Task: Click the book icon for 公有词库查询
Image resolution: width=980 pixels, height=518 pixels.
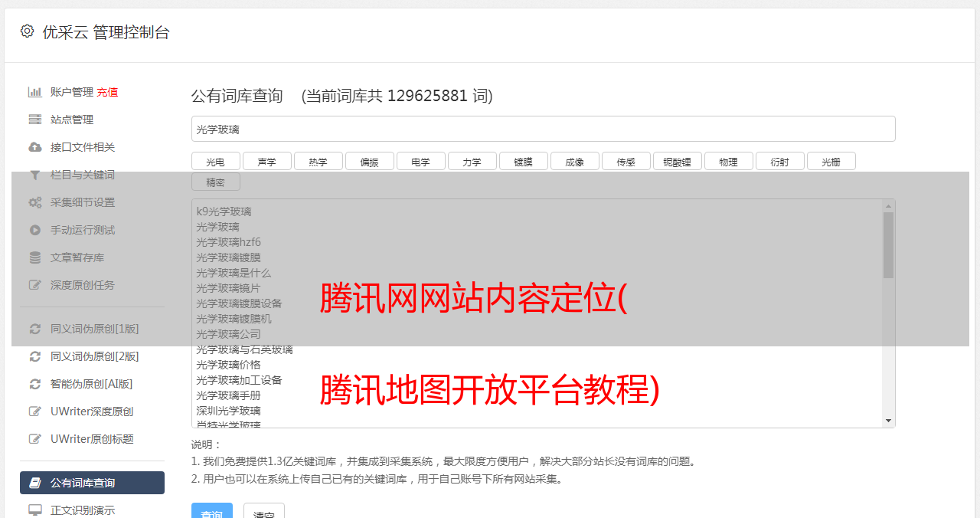Action: (35, 483)
